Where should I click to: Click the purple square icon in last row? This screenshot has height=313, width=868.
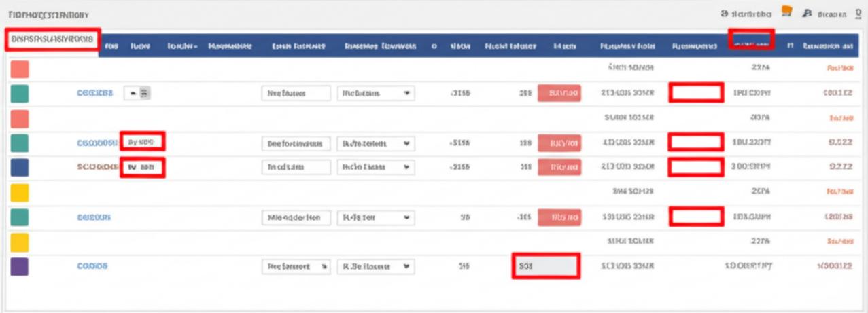tap(20, 267)
